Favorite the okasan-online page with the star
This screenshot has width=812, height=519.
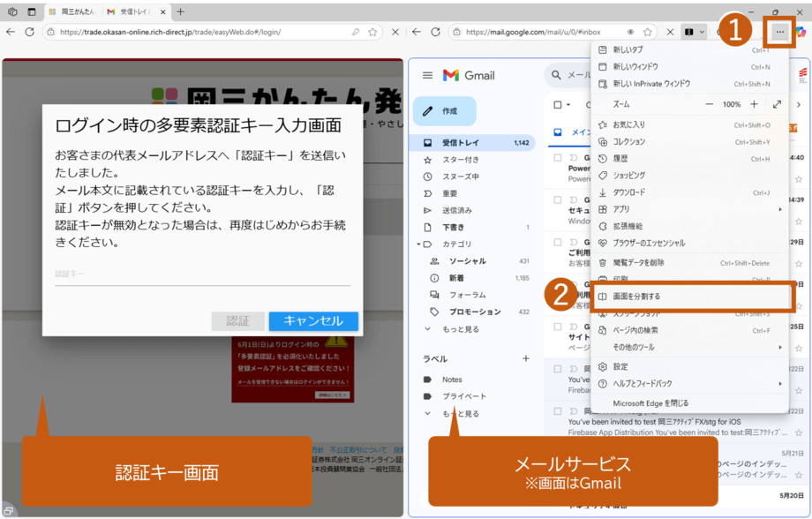pos(372,32)
